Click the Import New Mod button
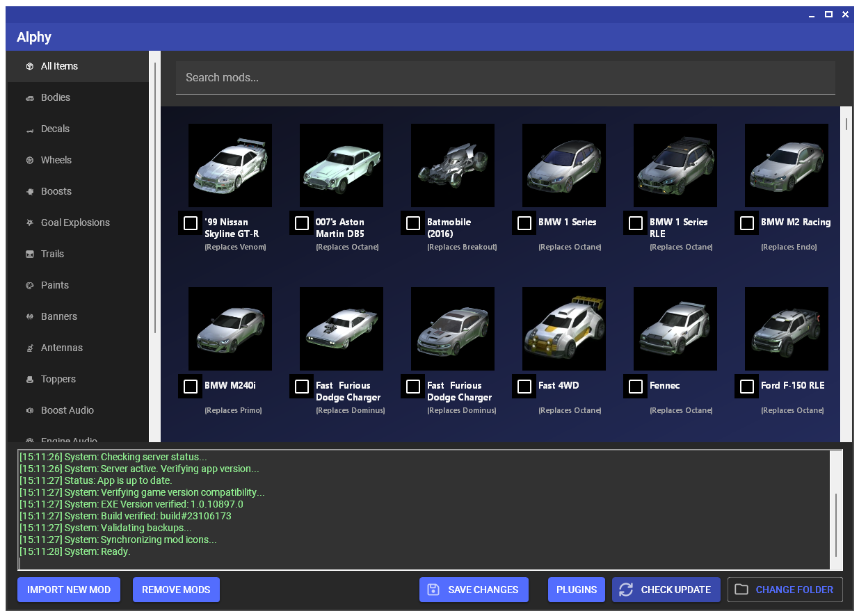This screenshot has height=616, width=859. [x=69, y=590]
